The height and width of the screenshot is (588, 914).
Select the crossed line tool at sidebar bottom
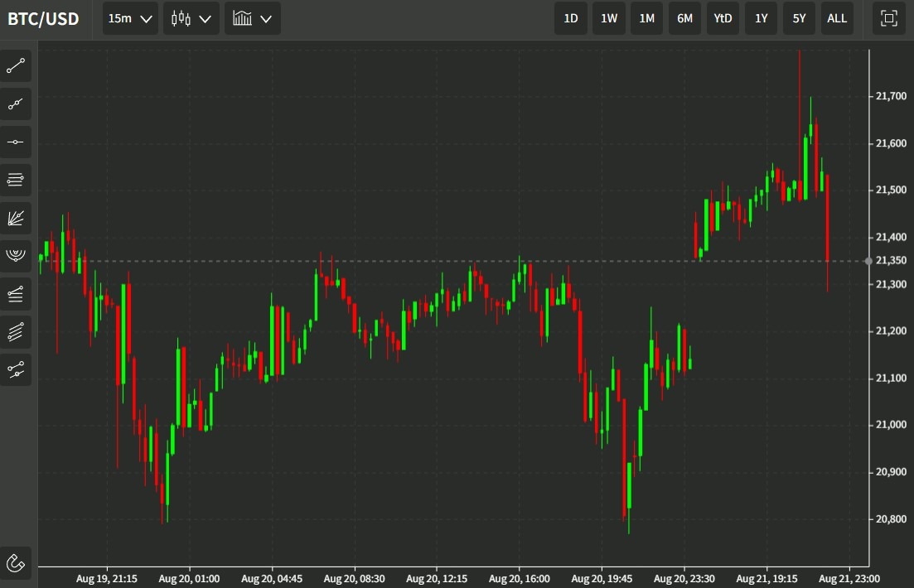[x=16, y=369]
